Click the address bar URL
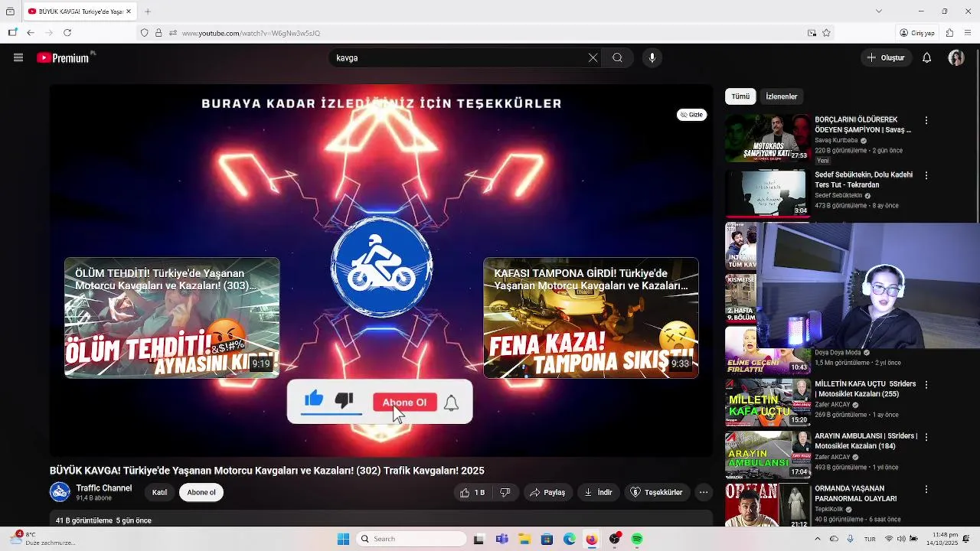Image resolution: width=980 pixels, height=551 pixels. pyautogui.click(x=251, y=33)
